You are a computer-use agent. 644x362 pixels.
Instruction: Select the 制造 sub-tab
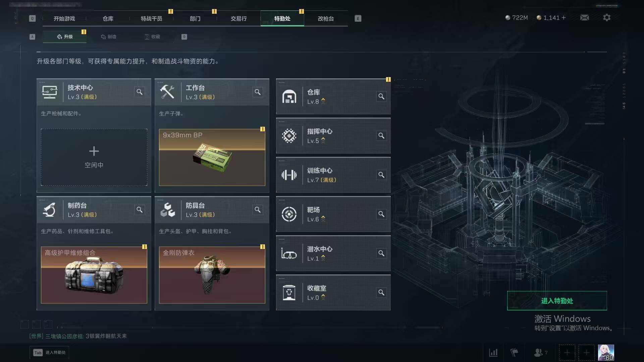tap(108, 37)
